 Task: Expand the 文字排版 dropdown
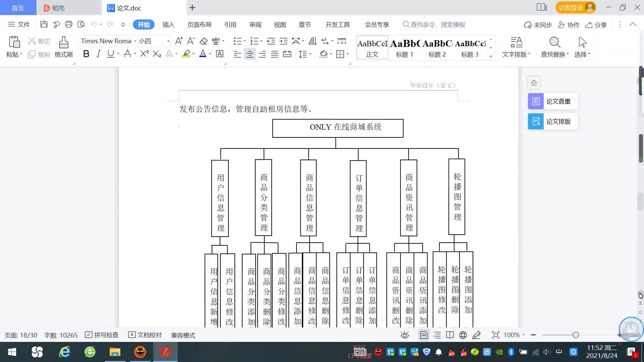[516, 54]
